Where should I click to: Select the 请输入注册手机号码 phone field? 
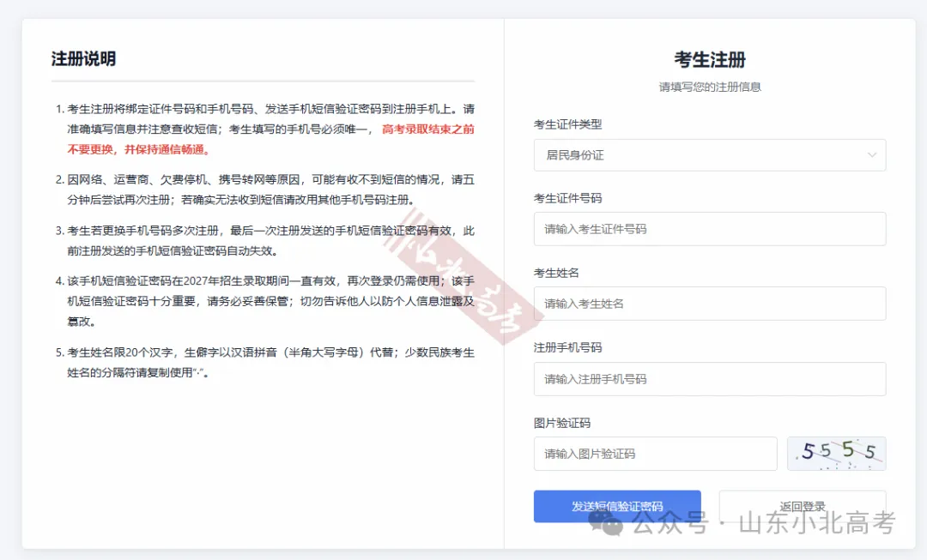(710, 379)
